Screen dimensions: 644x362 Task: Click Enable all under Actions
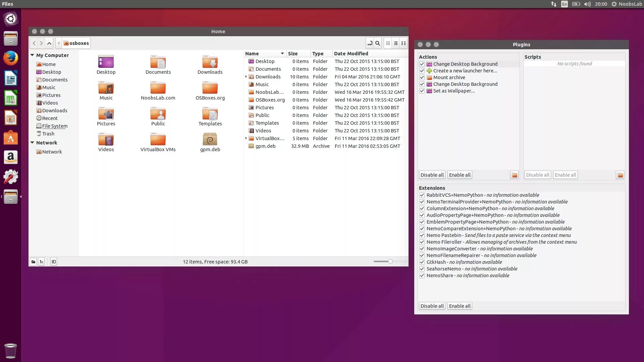pyautogui.click(x=460, y=175)
